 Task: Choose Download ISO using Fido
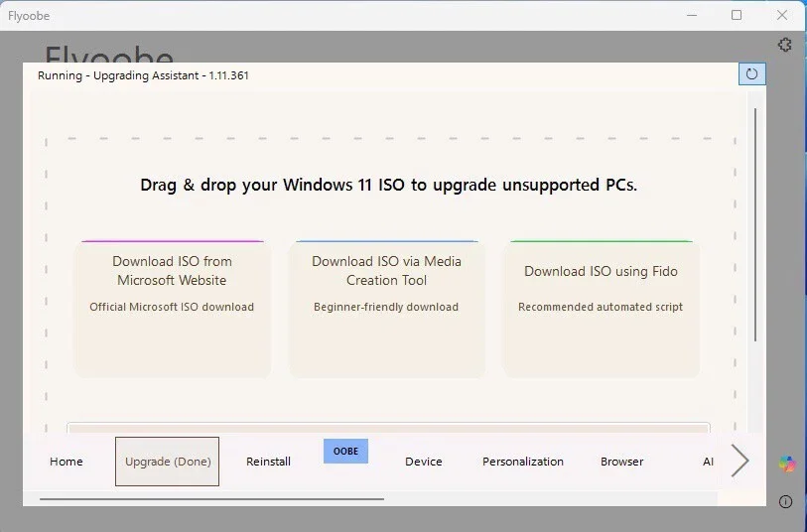pos(602,309)
